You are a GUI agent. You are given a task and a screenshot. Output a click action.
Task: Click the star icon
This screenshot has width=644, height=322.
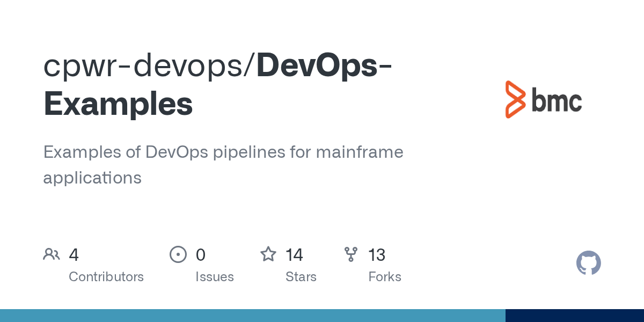tap(268, 254)
